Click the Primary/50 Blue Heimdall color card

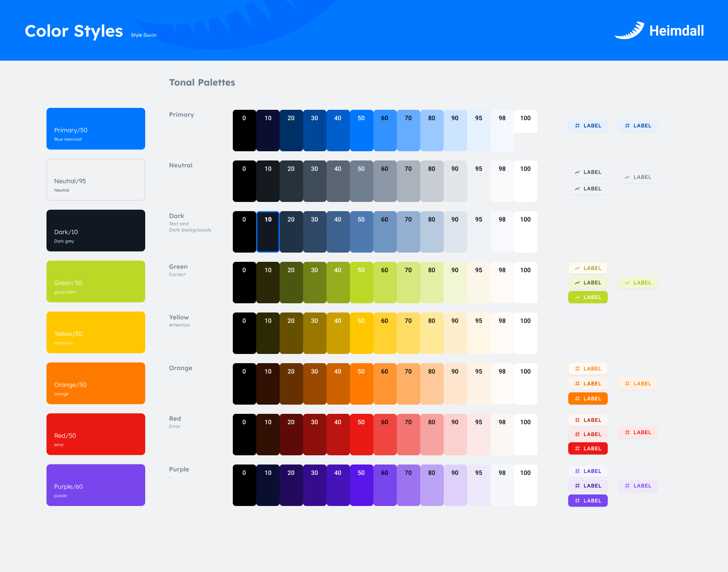pyautogui.click(x=96, y=129)
